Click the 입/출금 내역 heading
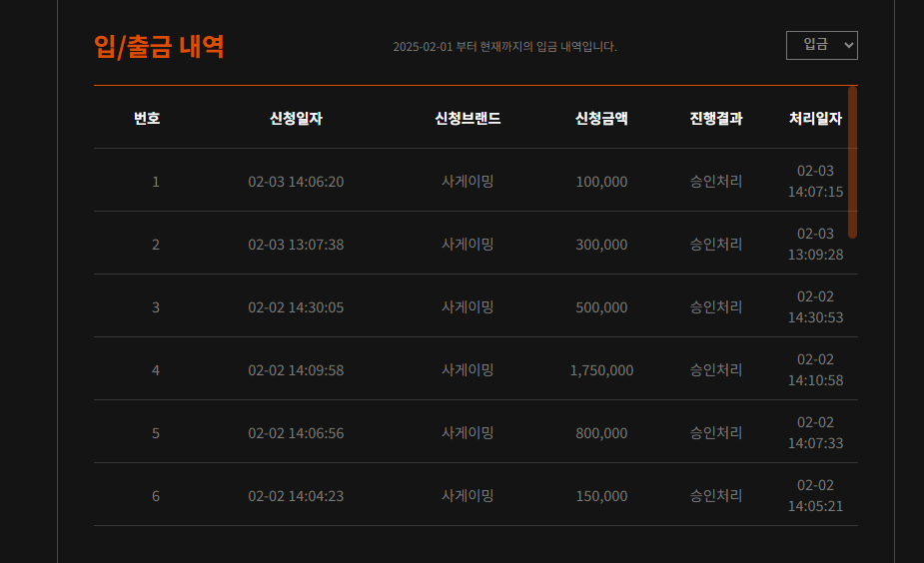 point(159,47)
